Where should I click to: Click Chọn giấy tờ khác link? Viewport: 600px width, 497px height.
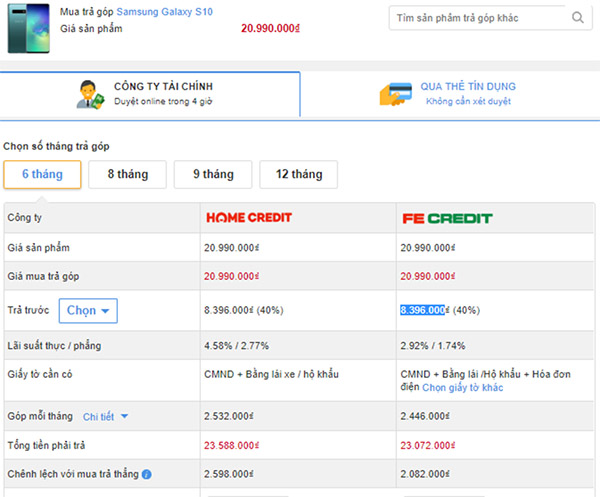click(x=463, y=388)
